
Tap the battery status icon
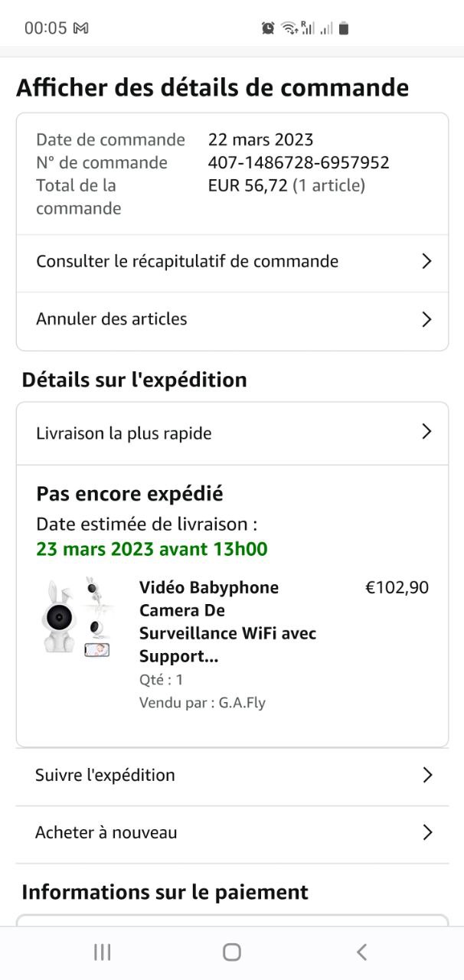point(344,28)
